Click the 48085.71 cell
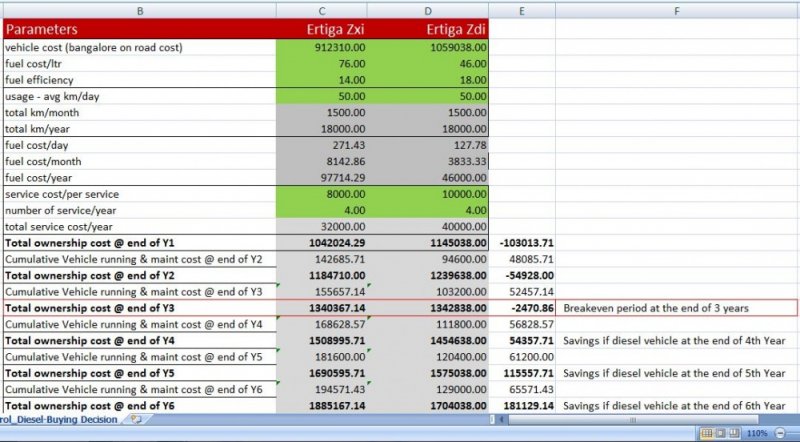Viewport: 800px width, 442px height. pyautogui.click(x=521, y=259)
